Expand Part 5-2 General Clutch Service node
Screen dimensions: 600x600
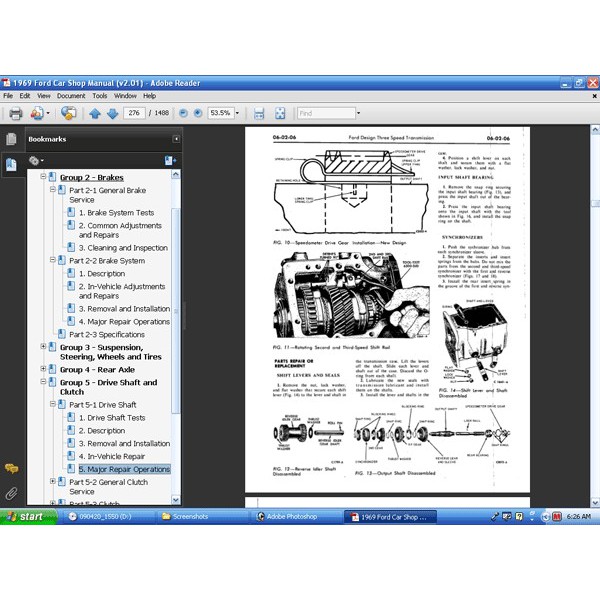pyautogui.click(x=53, y=481)
